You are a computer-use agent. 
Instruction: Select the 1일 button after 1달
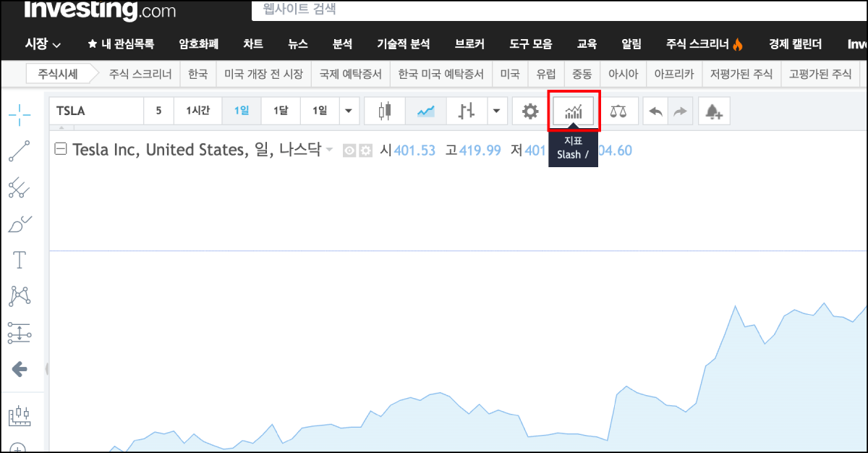(319, 111)
